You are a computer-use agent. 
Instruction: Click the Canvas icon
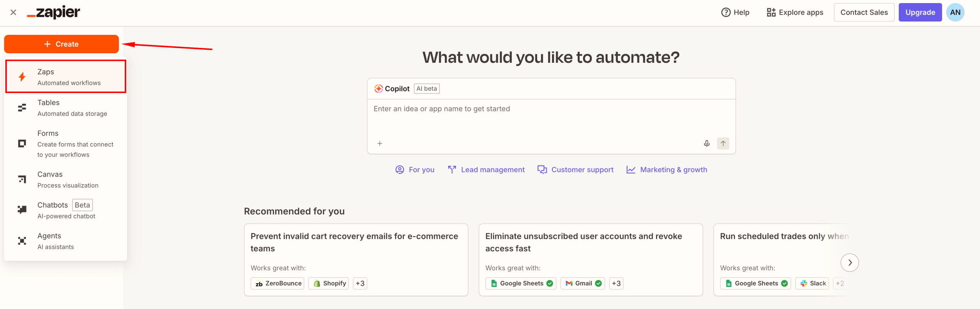[x=22, y=179]
